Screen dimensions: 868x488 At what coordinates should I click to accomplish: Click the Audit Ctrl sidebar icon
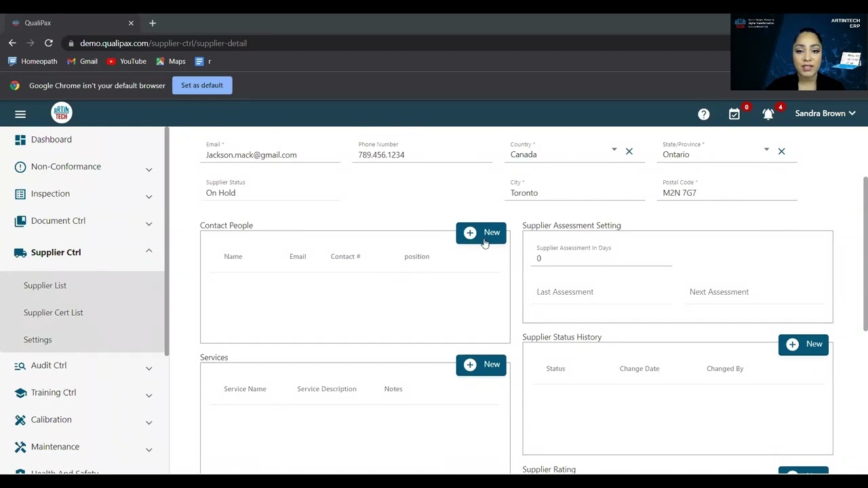pos(20,365)
